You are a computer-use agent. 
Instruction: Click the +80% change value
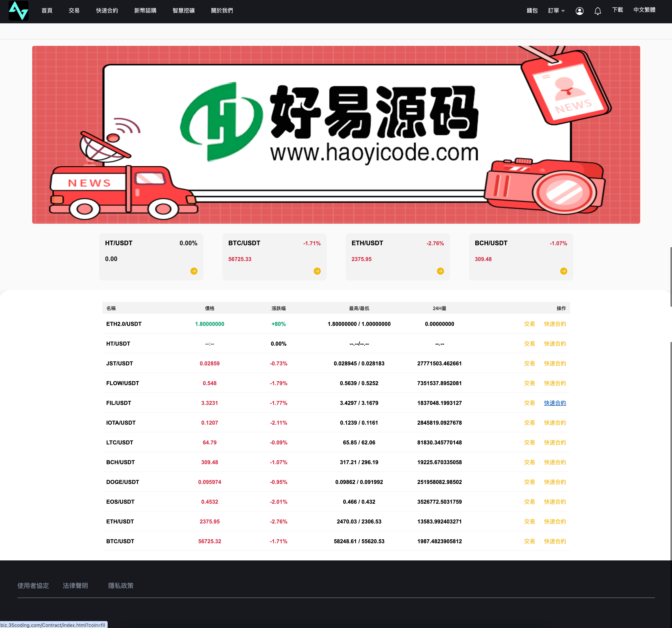279,324
